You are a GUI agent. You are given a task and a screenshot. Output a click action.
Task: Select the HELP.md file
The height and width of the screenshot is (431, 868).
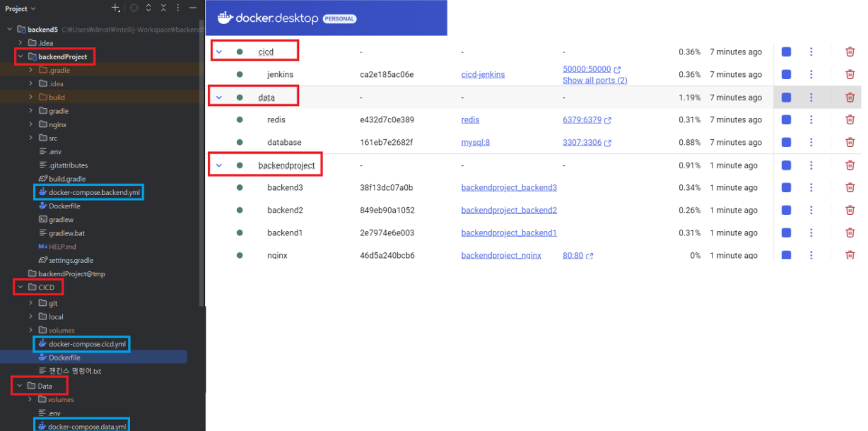pyautogui.click(x=57, y=247)
